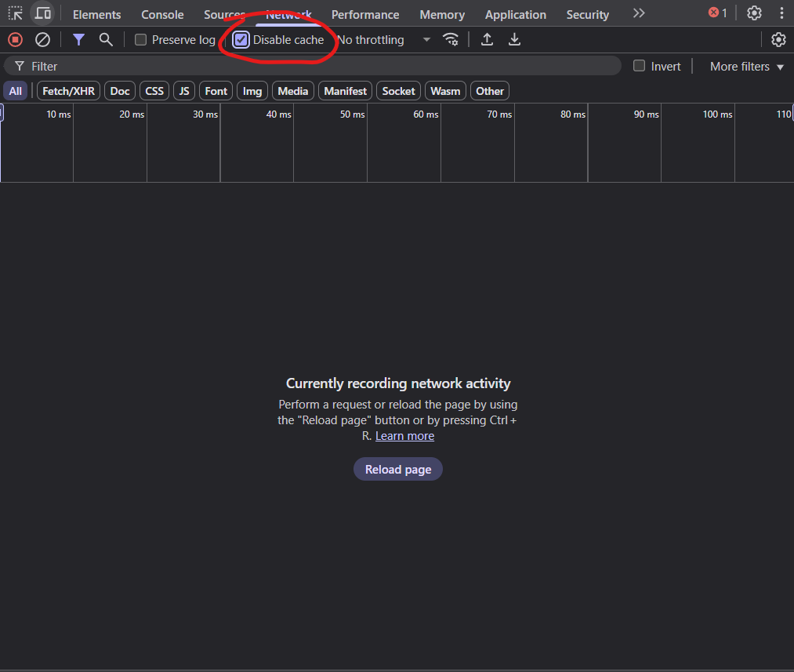794x672 pixels.
Task: Open the Application tab
Action: pyautogui.click(x=515, y=15)
